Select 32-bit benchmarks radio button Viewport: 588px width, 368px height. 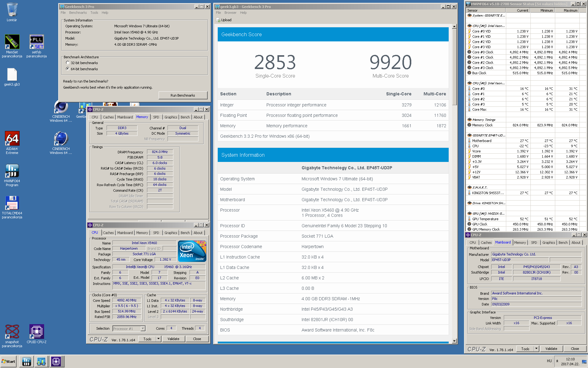point(68,63)
